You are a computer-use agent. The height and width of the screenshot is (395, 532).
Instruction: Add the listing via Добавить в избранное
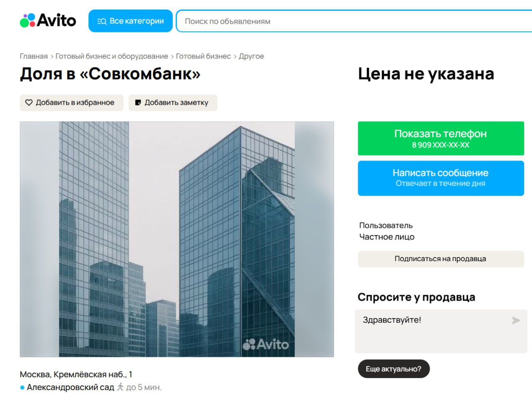[x=72, y=103]
